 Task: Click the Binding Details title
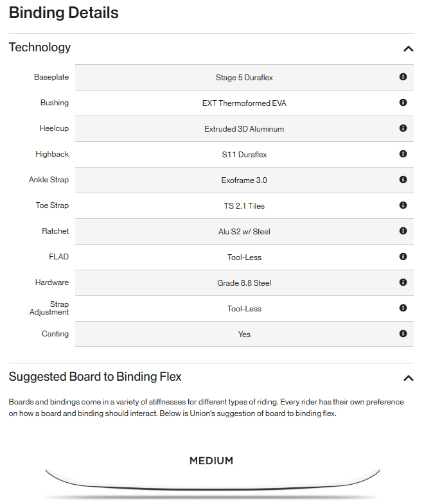point(64,12)
